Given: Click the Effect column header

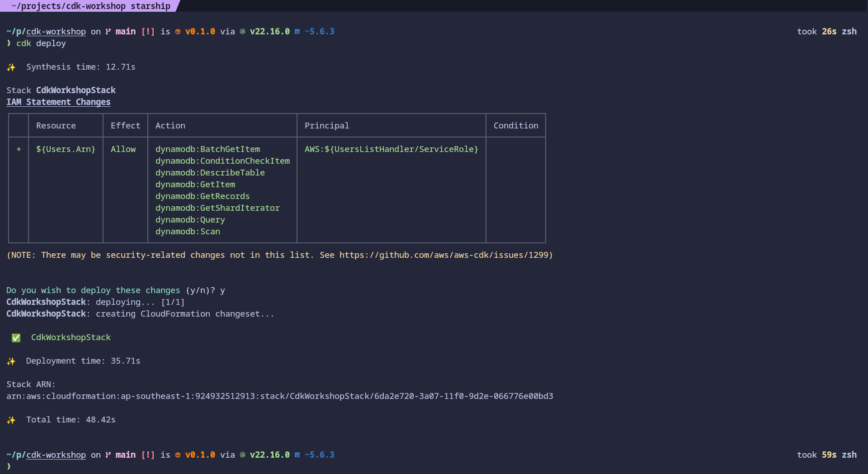Looking at the screenshot, I should point(126,126).
